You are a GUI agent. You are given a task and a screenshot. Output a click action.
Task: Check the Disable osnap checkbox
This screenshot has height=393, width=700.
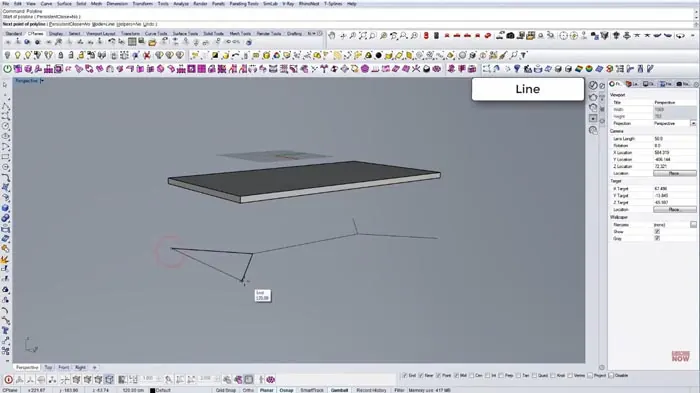611,376
